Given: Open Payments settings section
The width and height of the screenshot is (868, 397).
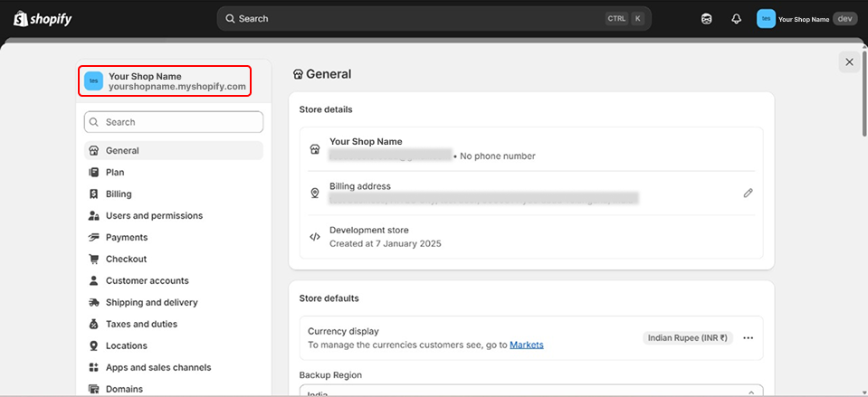Looking at the screenshot, I should tap(126, 237).
